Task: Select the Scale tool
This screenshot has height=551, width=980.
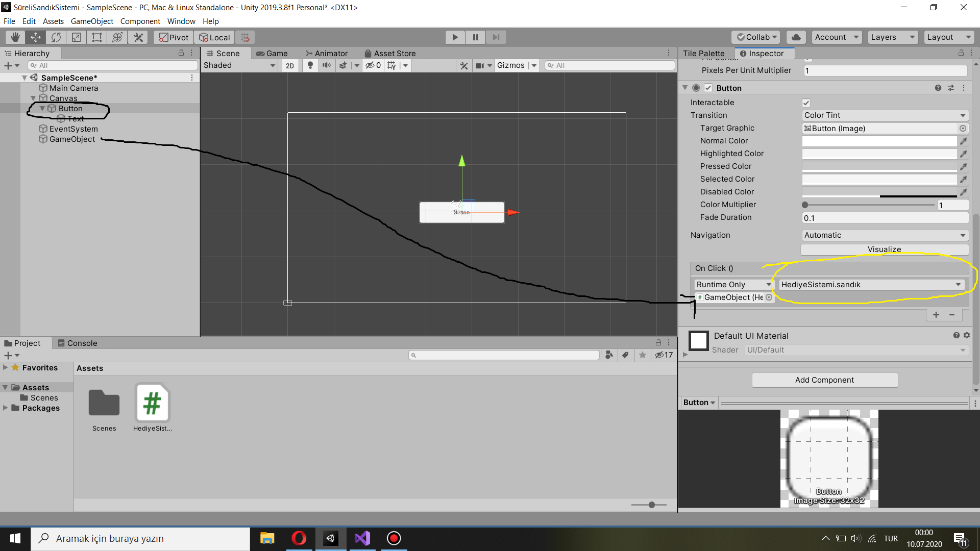Action: click(77, 37)
